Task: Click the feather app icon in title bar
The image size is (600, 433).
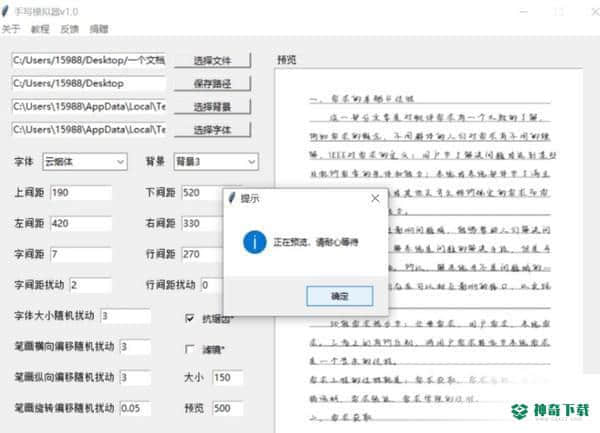Action: click(5, 11)
